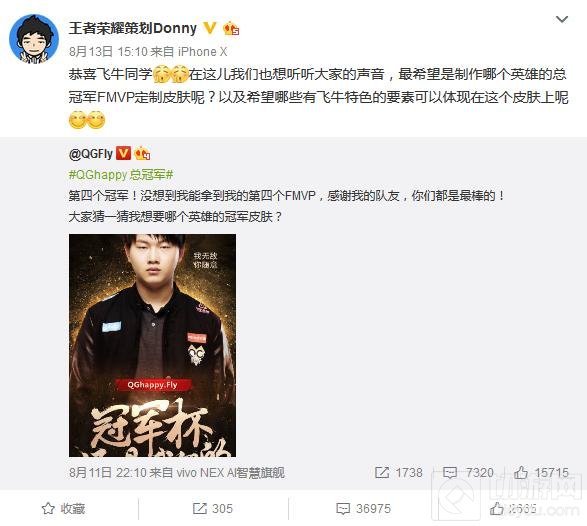Screen dimensions: 587x526
Task: Open the iPhone X source link
Action: pyautogui.click(x=203, y=52)
